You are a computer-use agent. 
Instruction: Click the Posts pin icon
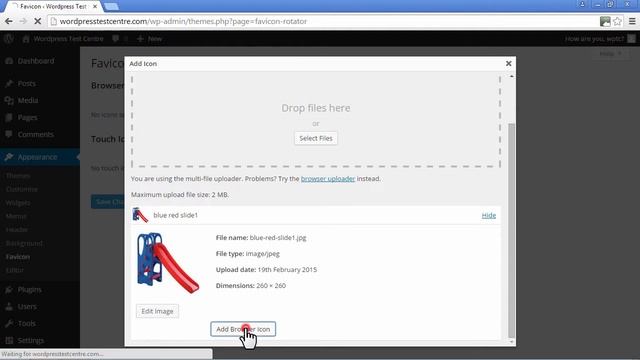[x=9, y=83]
